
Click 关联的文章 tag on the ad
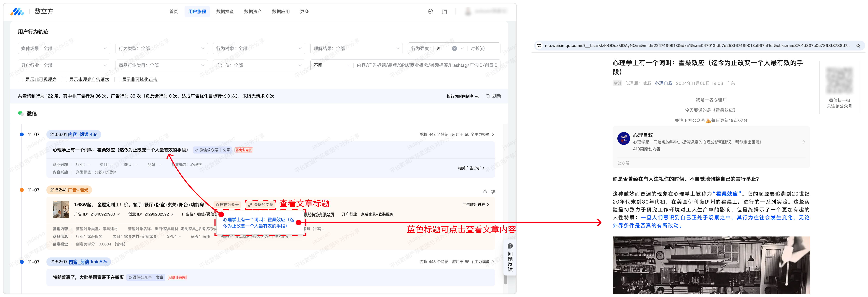coord(260,204)
